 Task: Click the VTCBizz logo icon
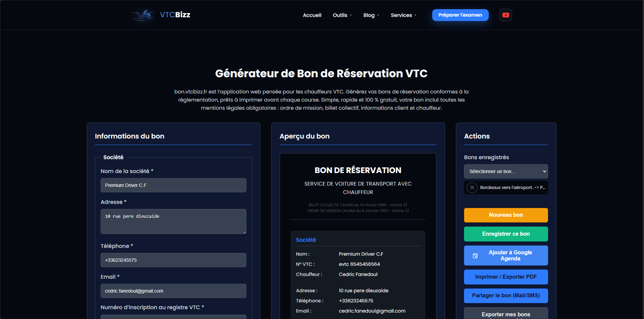pos(143,15)
